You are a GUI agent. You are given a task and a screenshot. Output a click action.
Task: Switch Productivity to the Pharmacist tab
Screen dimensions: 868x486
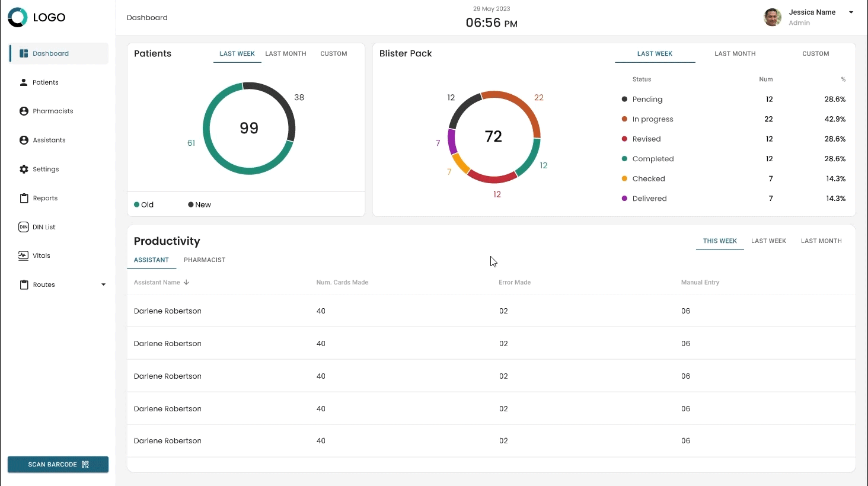click(x=205, y=260)
